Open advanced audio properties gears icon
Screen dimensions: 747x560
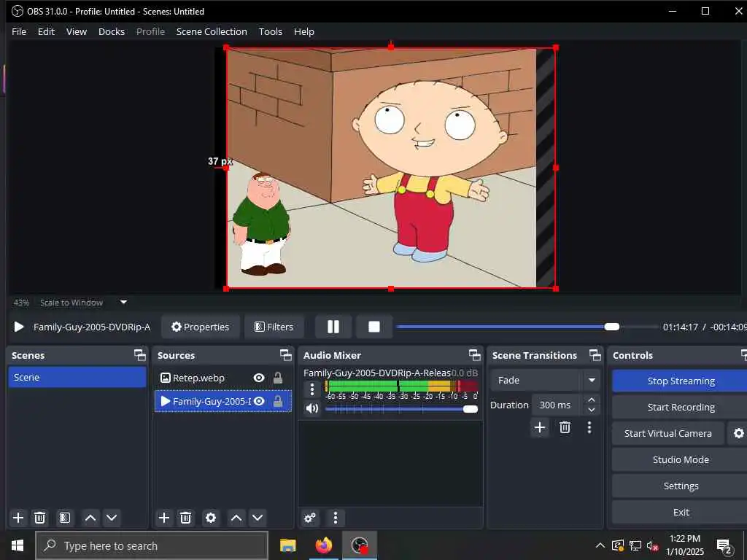pos(309,518)
